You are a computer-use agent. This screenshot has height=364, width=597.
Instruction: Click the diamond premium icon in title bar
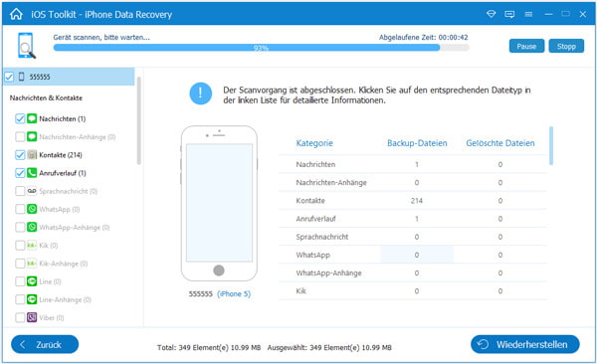pos(492,14)
